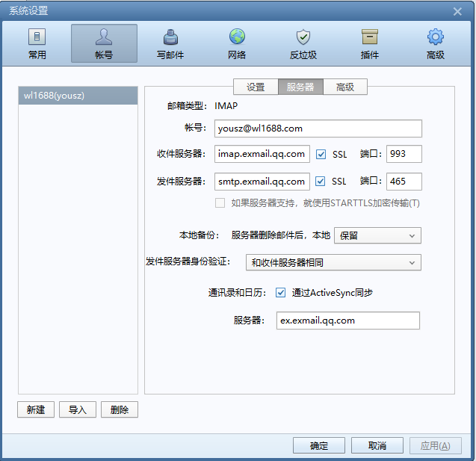Confirm with the 确定 button
Screen dimensions: 476x461
[319, 445]
